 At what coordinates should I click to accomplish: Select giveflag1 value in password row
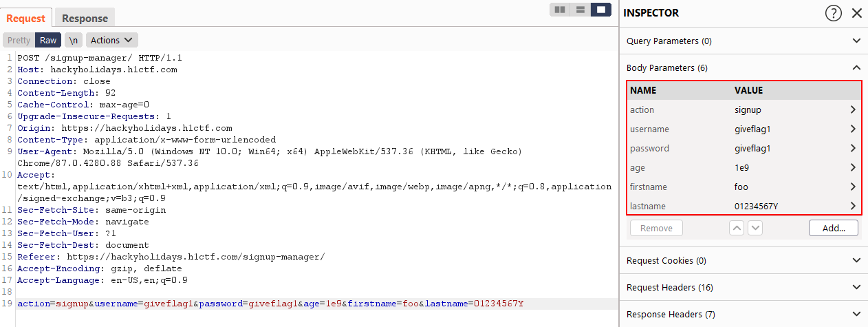click(x=752, y=148)
